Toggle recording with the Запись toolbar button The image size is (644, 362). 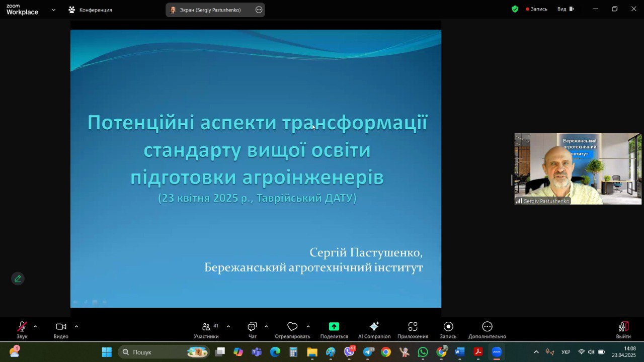point(448,327)
